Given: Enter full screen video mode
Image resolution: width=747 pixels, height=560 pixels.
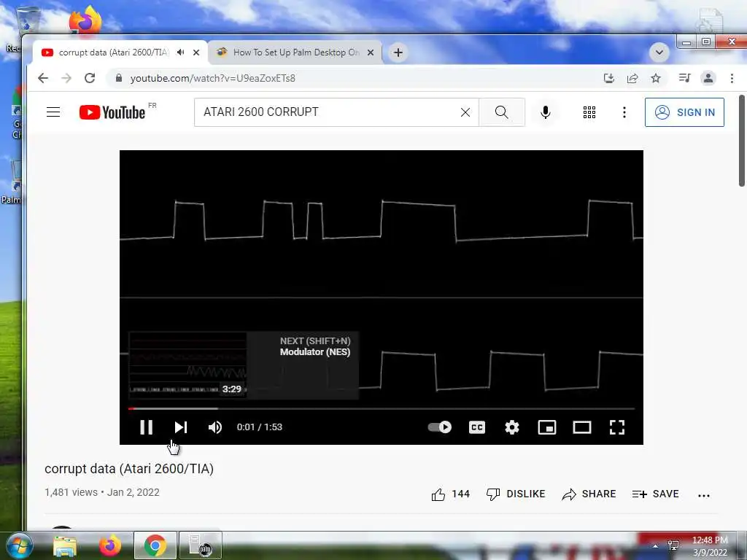Looking at the screenshot, I should click(617, 427).
